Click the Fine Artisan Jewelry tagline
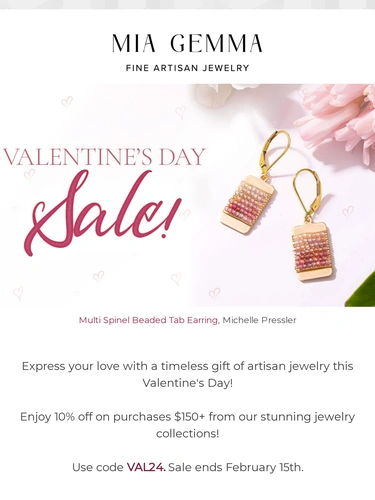Image resolution: width=375 pixels, height=500 pixels. click(187, 68)
